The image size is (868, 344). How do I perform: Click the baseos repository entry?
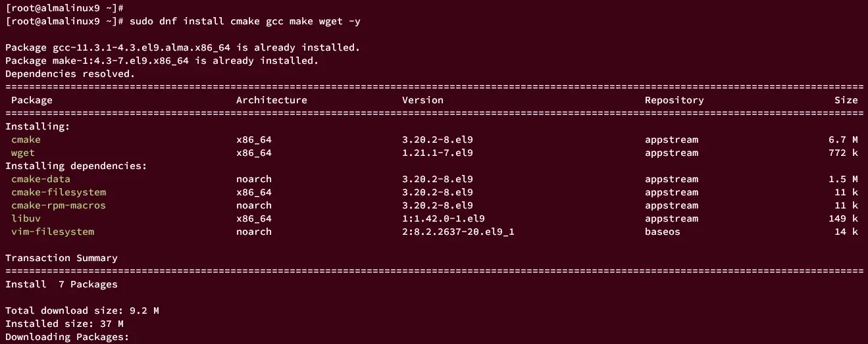pyautogui.click(x=663, y=232)
